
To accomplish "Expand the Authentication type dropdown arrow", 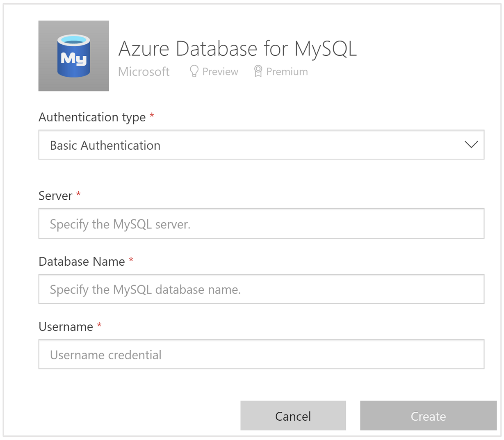I will click(471, 145).
